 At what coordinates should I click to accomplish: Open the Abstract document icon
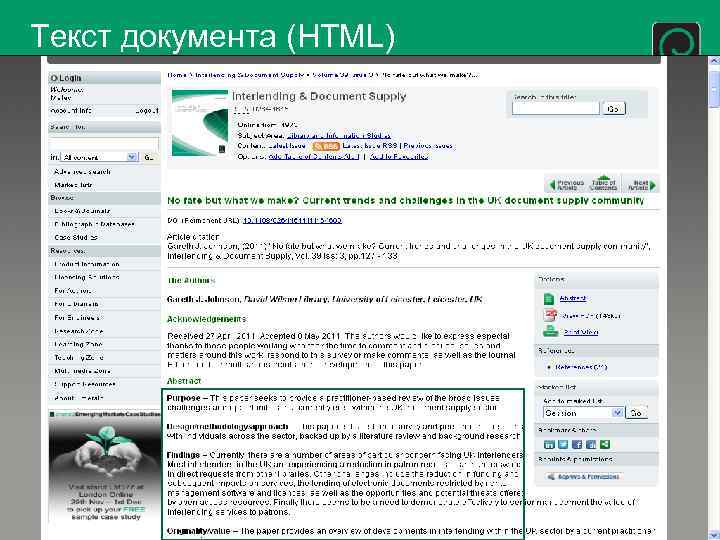(549, 299)
